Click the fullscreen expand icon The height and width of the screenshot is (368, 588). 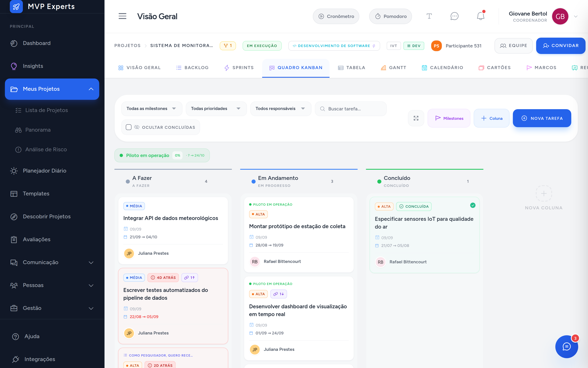[416, 118]
